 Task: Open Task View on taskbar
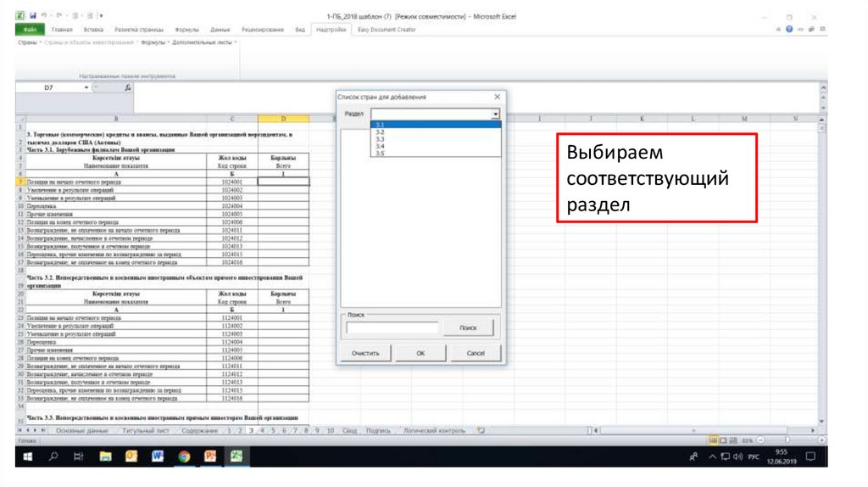pyautogui.click(x=78, y=456)
